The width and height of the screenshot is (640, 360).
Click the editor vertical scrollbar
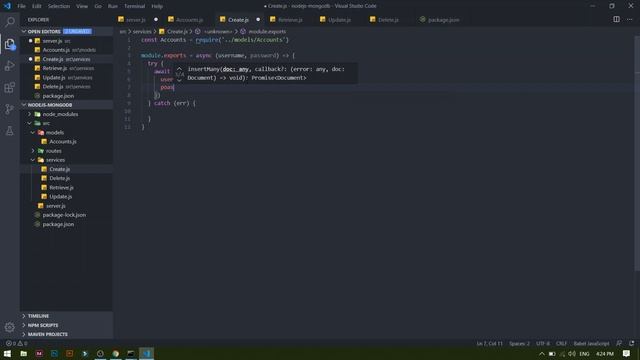[x=637, y=153]
